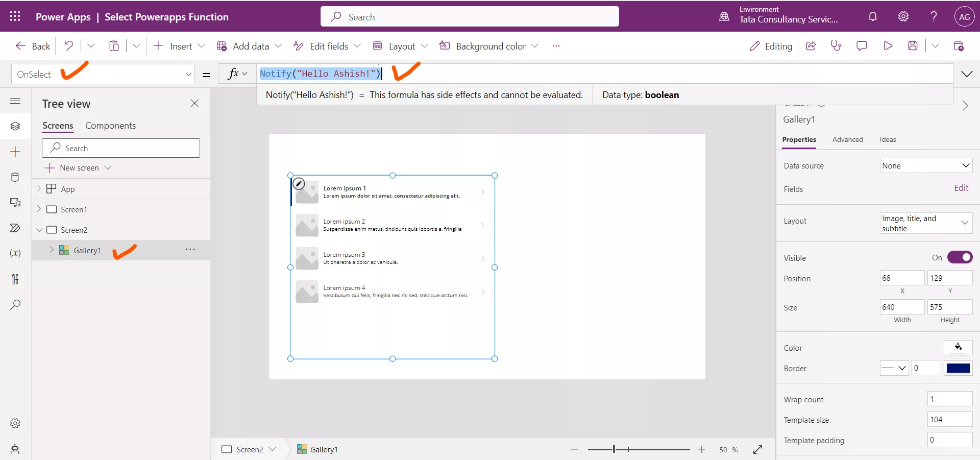Open the virtual agent icon
The height and width of the screenshot is (460, 980).
pos(15,449)
